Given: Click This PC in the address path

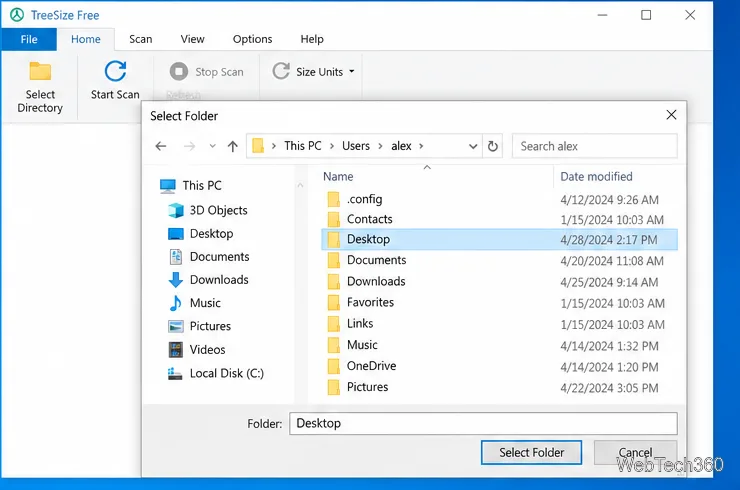Looking at the screenshot, I should (x=303, y=146).
